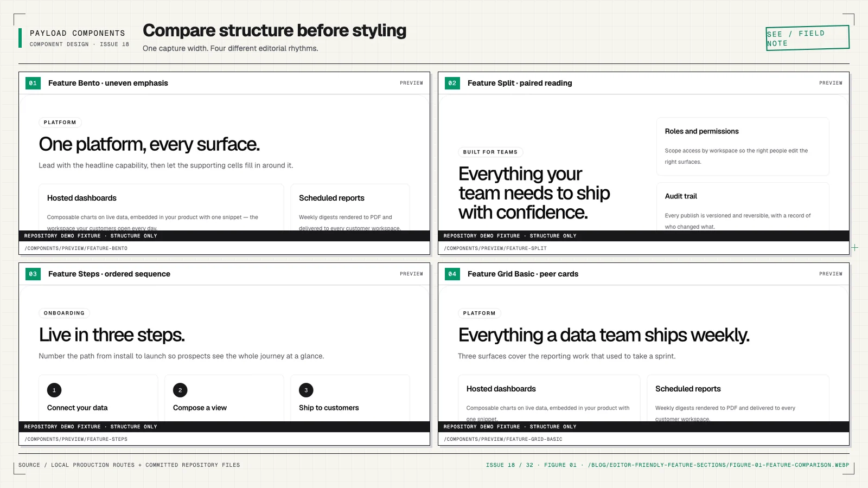The height and width of the screenshot is (488, 868).
Task: Click the green 03 badge of Feature Steps
Action: (33, 274)
